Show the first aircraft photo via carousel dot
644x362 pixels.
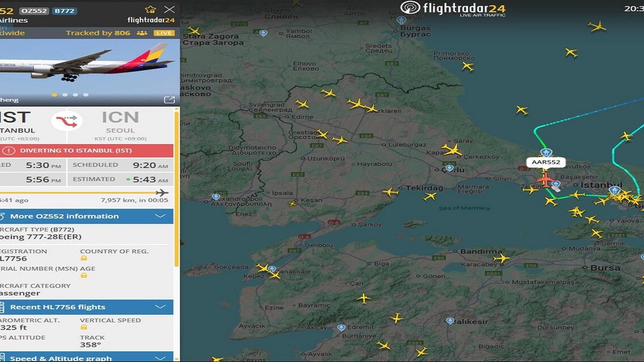54,95
